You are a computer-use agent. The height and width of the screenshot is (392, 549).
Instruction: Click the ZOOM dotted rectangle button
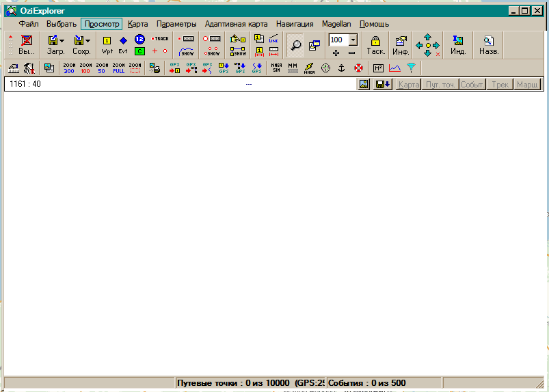click(x=135, y=68)
